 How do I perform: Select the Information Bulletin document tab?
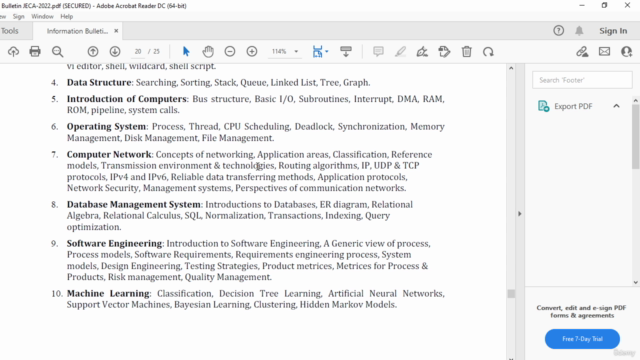pyautogui.click(x=77, y=31)
